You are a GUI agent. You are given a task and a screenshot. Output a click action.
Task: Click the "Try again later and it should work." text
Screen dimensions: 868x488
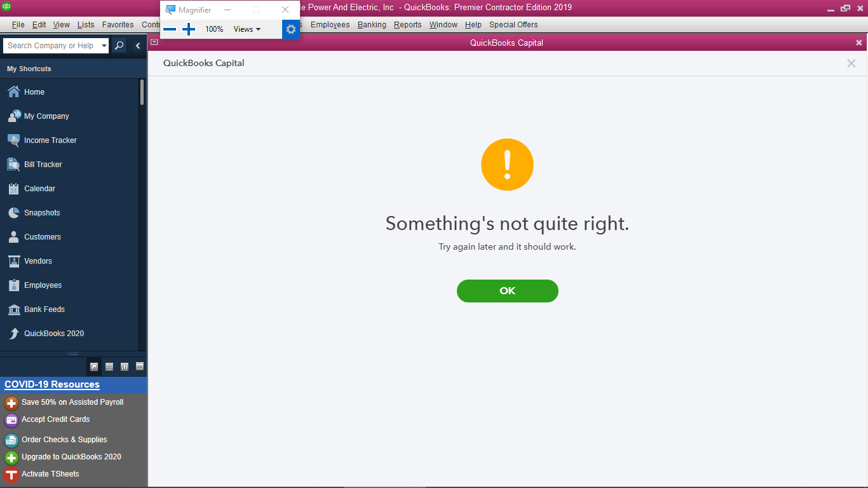tap(508, 247)
